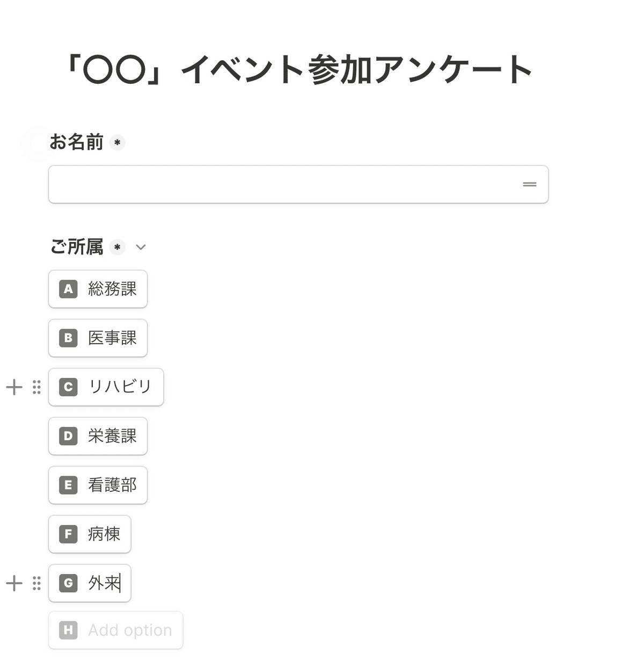Click the ご所属 question label
Image resolution: width=644 pixels, height=668 pixels.
point(77,247)
